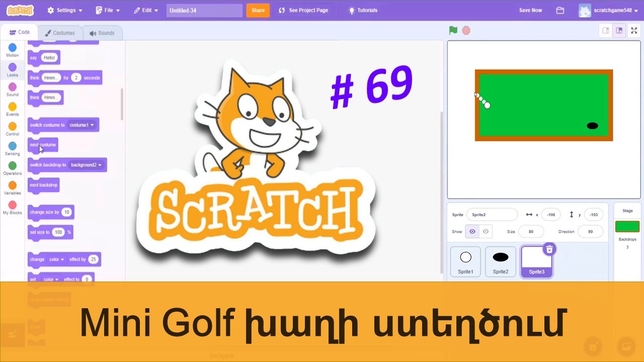The width and height of the screenshot is (644, 362).
Task: Enter full screen stage mode
Action: pyautogui.click(x=634, y=30)
